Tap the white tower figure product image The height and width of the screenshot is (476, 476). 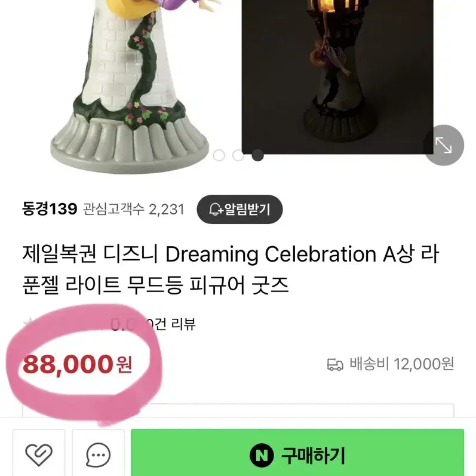coord(130,87)
